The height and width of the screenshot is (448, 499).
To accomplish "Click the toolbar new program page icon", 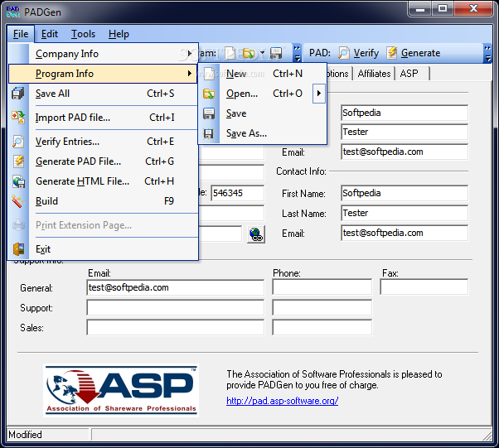I will (230, 53).
